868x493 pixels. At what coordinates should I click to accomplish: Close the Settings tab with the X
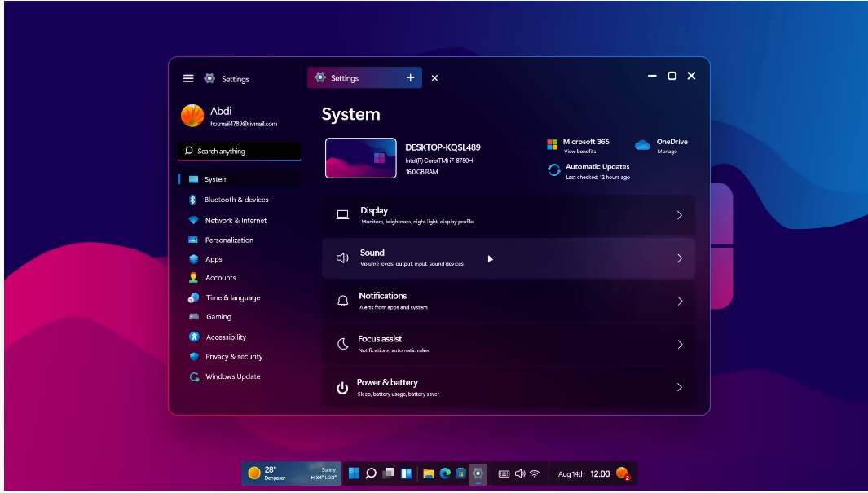(x=434, y=78)
